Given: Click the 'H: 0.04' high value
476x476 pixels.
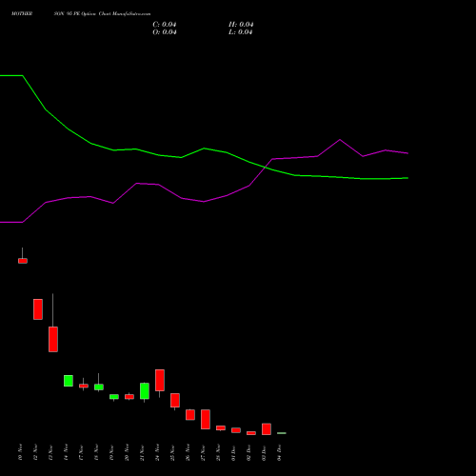Looking at the screenshot, I should (241, 25).
